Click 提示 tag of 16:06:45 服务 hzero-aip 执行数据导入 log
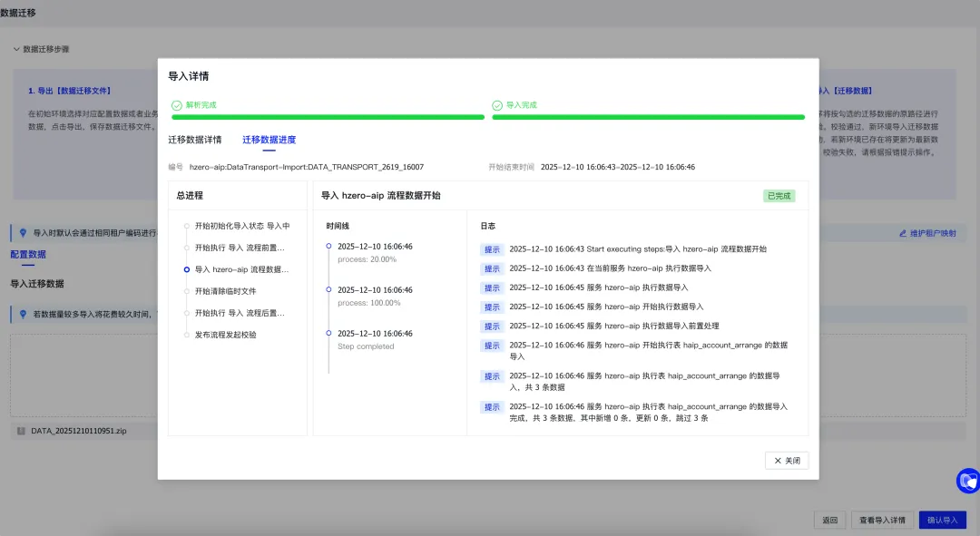Viewport: 980px width, 536px height. pos(492,288)
